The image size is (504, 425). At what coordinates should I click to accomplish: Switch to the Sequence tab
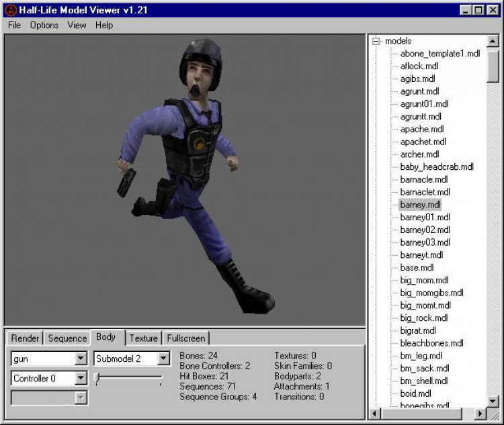[x=67, y=338]
